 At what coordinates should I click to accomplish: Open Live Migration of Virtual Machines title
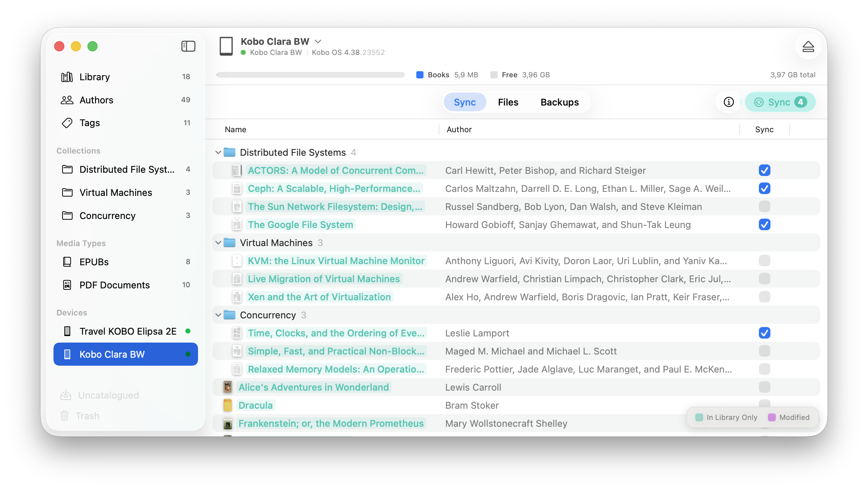324,279
